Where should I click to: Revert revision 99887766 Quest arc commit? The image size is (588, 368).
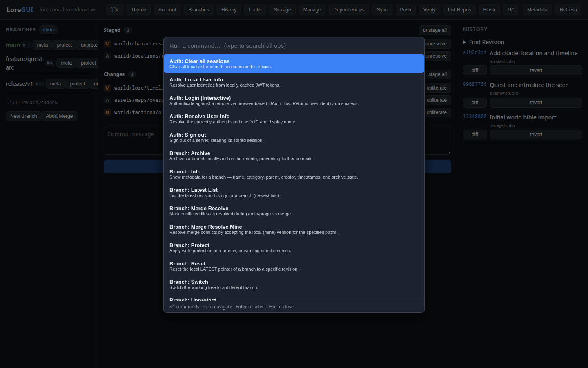coord(536,103)
